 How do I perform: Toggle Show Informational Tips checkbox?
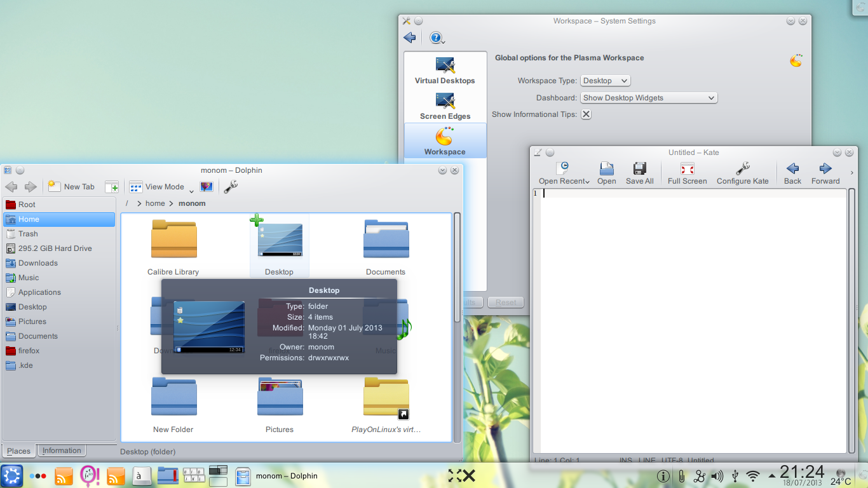[x=586, y=114]
